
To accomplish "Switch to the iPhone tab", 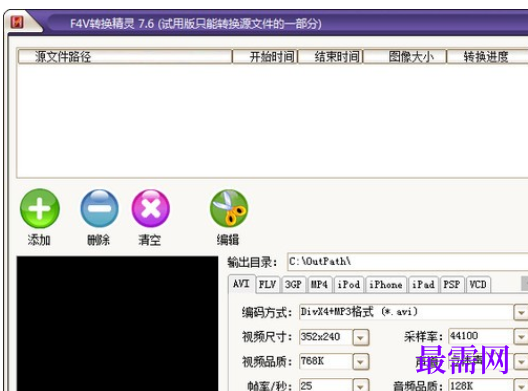I will (386, 285).
